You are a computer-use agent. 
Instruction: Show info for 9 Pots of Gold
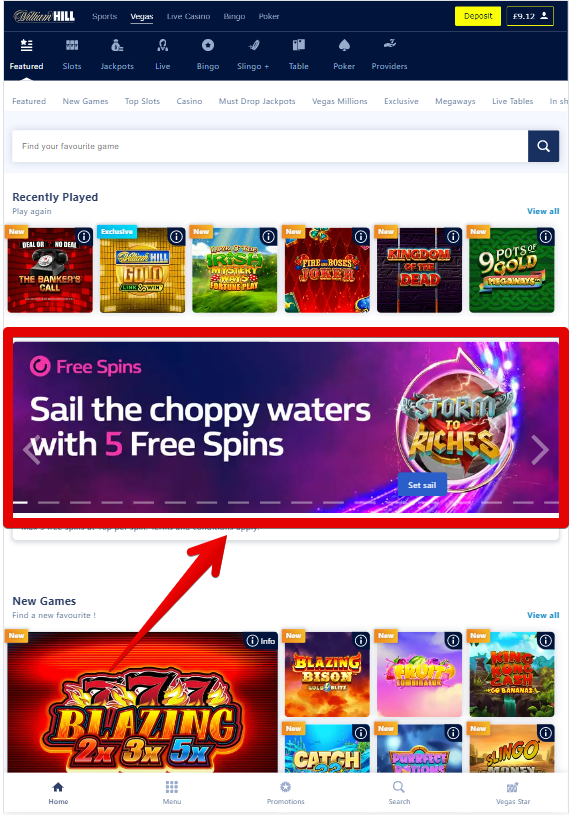[545, 237]
